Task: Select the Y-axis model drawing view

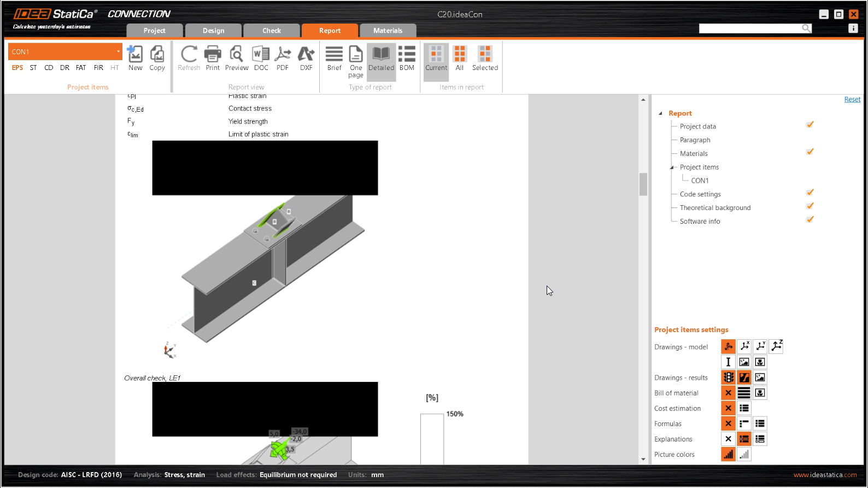Action: pyautogui.click(x=760, y=346)
